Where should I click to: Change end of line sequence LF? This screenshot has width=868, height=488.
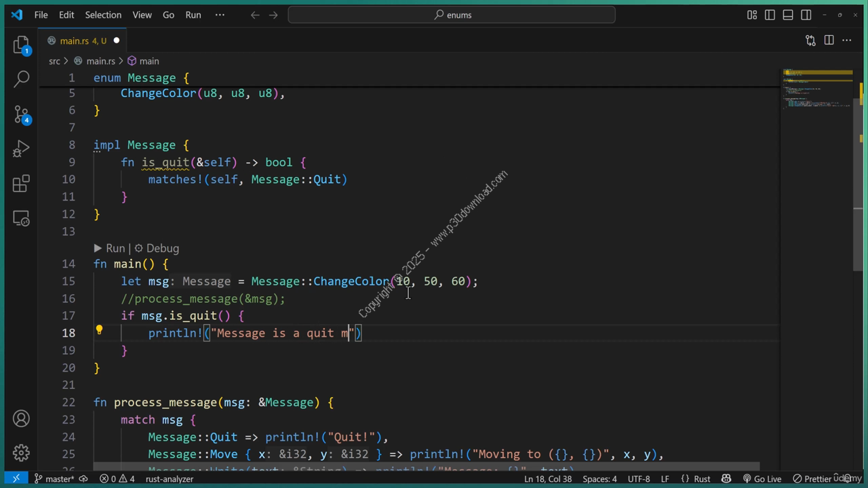(665, 479)
